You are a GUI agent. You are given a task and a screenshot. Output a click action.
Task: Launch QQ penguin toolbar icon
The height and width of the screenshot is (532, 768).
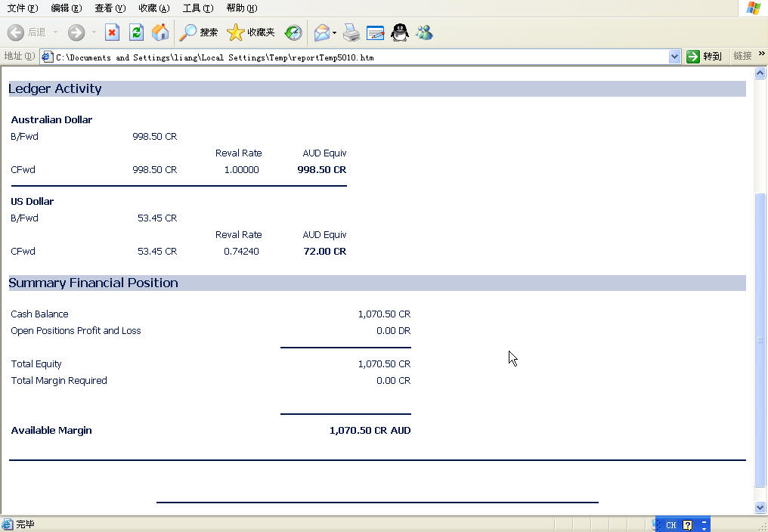tap(400, 32)
